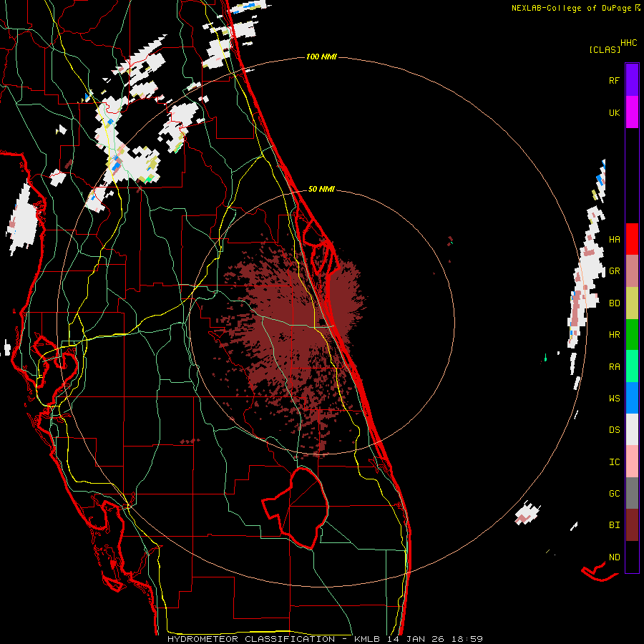Click the GR legend label
The height and width of the screenshot is (644, 644).
coord(614,271)
